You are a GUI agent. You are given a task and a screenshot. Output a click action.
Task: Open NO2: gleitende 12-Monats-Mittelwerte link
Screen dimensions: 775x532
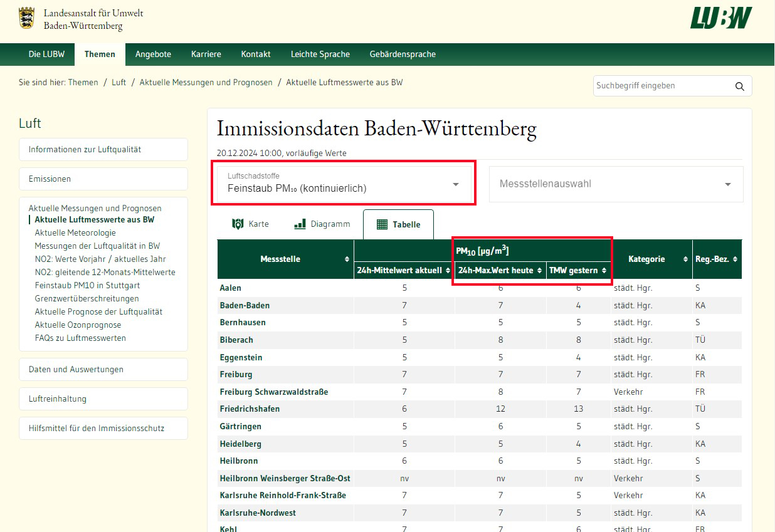point(105,273)
